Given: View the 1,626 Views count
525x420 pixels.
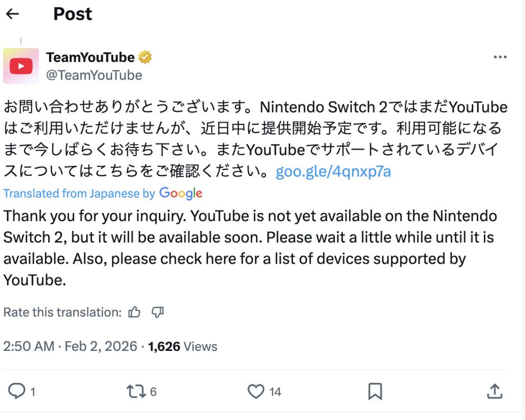Looking at the screenshot, I should click(183, 346).
